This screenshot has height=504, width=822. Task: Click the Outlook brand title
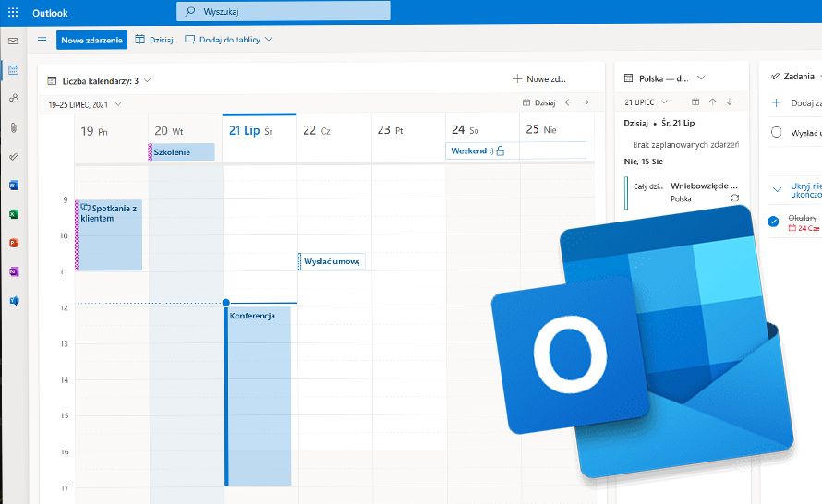[50, 13]
